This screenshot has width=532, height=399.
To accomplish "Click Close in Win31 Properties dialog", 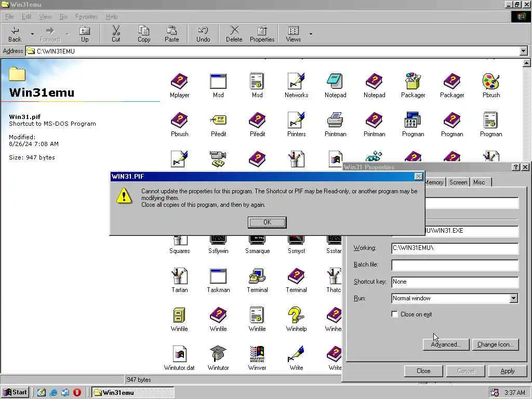I will tap(423, 371).
